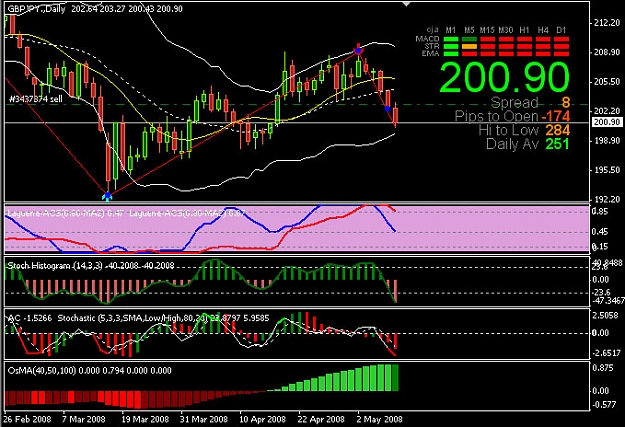Click the 0.875 value on OsMA scale
Viewport: 625px width, 427px height.
[601, 368]
